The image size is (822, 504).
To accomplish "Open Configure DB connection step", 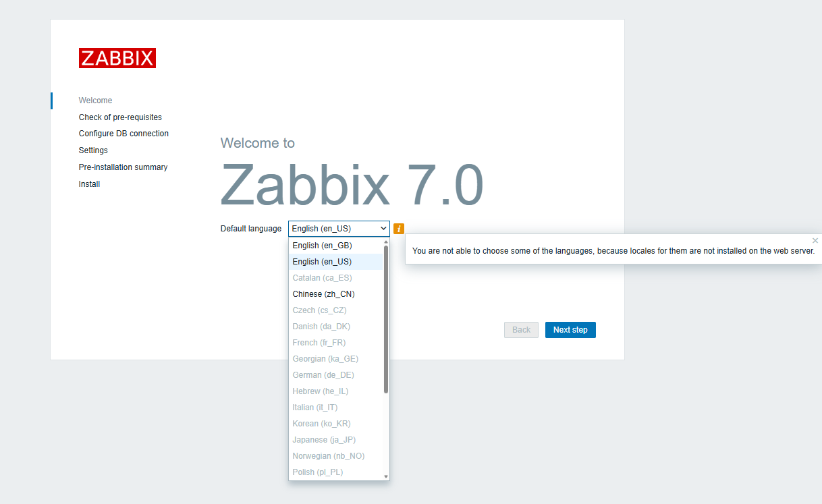I will (x=124, y=134).
